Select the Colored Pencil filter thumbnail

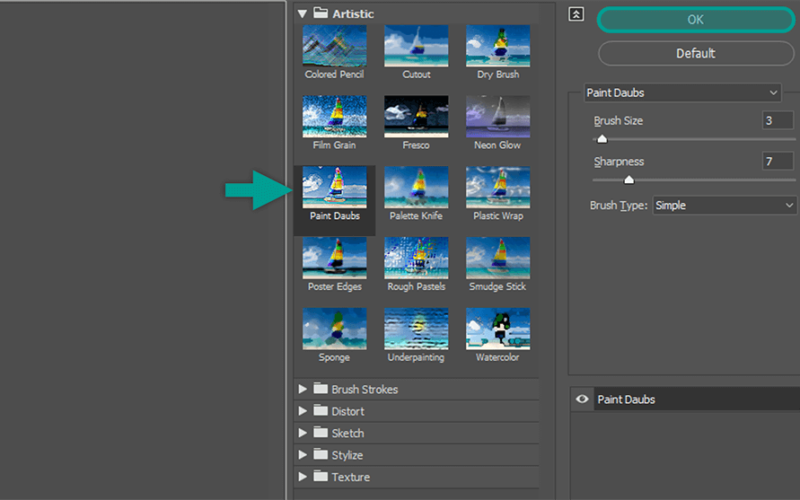pos(334,46)
